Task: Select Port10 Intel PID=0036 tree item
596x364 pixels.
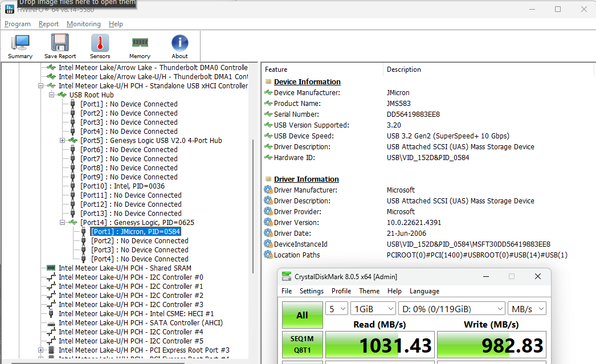Action: [x=123, y=186]
